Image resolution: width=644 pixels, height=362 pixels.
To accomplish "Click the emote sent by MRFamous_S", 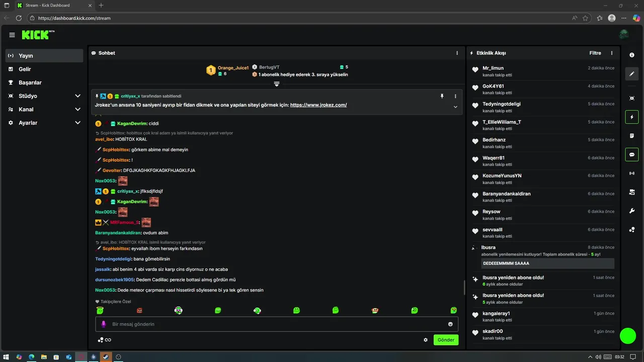I will (x=146, y=222).
